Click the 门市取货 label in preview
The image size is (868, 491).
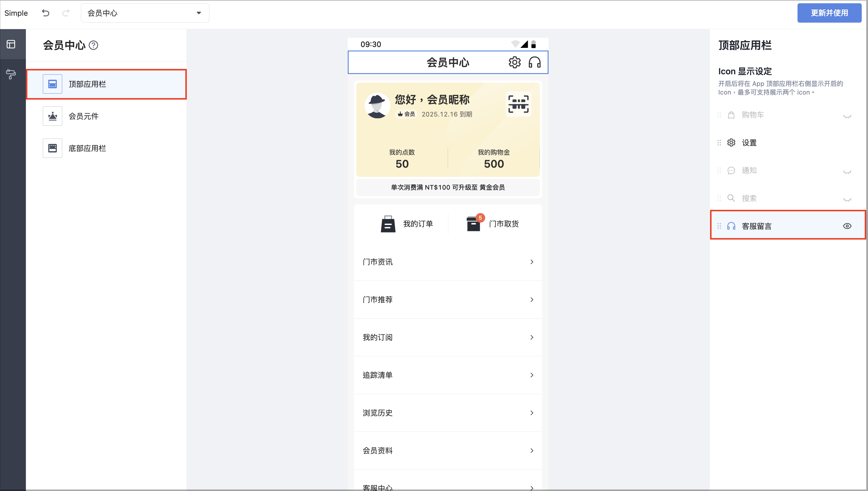504,224
